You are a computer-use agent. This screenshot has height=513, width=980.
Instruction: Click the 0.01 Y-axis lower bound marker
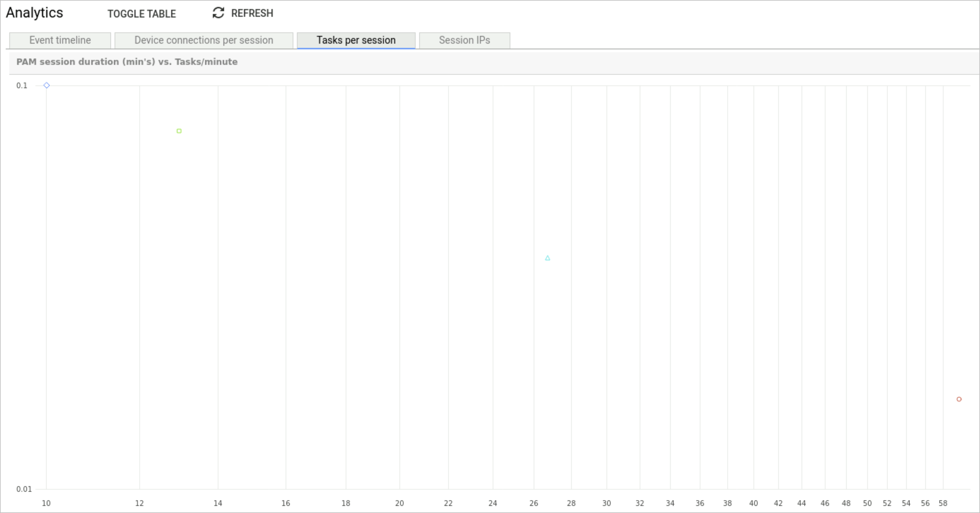click(23, 489)
